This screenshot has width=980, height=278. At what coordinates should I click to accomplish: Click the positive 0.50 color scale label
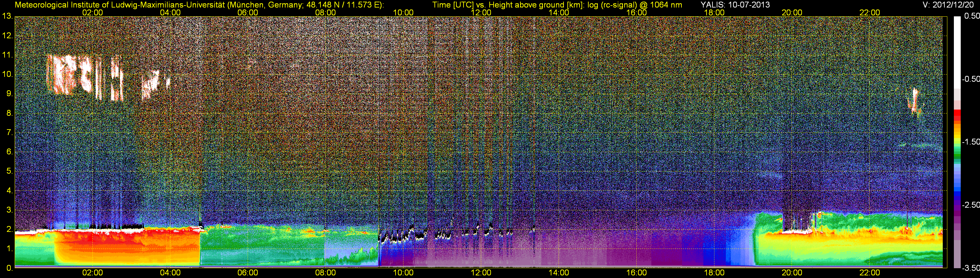[x=972, y=16]
